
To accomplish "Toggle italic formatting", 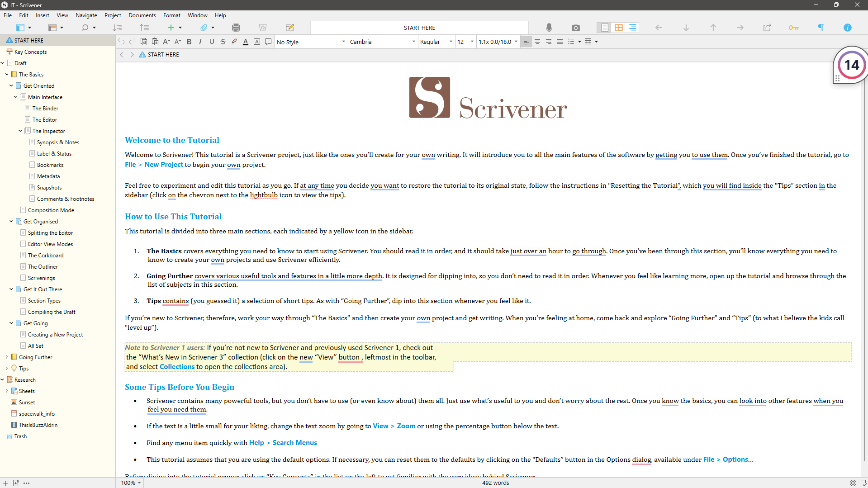I will click(200, 42).
